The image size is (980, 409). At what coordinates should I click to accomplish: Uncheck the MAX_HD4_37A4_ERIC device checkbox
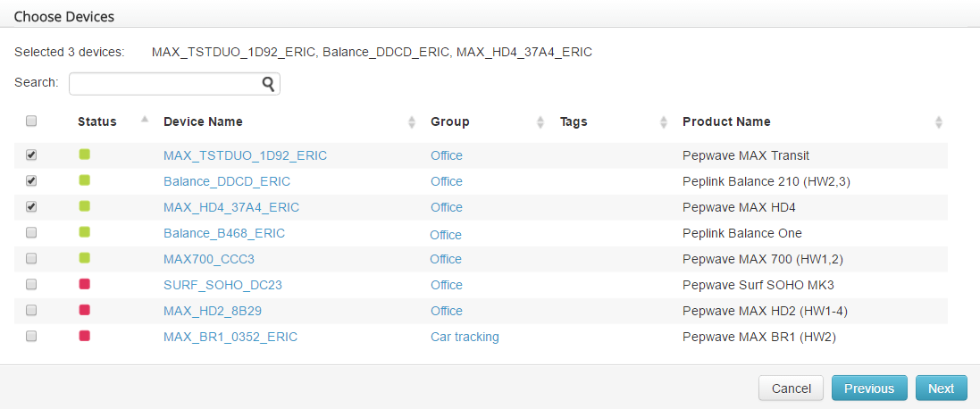(x=31, y=207)
